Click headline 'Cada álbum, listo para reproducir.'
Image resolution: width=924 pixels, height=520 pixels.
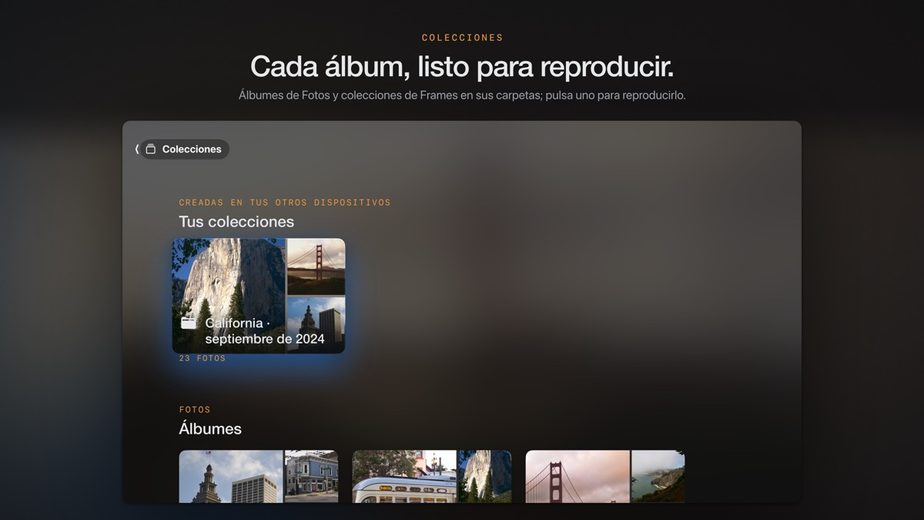click(462, 66)
